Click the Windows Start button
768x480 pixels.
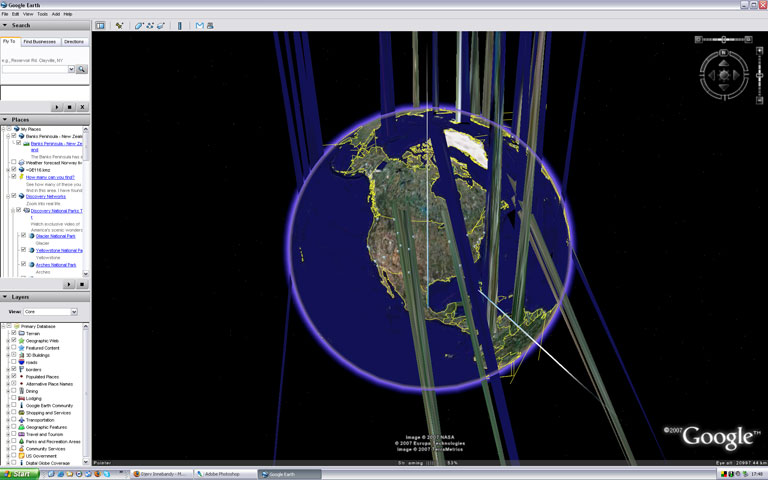click(x=19, y=474)
